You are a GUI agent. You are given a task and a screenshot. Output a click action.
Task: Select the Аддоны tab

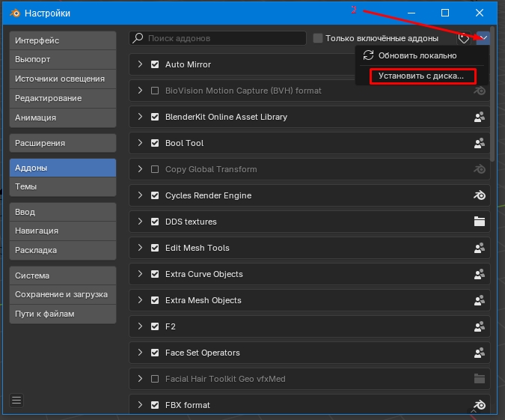pos(63,168)
